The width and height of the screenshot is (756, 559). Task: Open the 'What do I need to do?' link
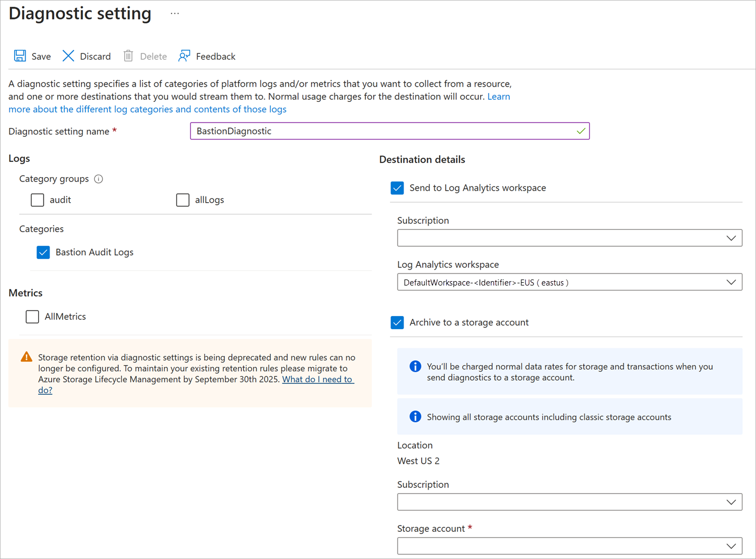(318, 379)
